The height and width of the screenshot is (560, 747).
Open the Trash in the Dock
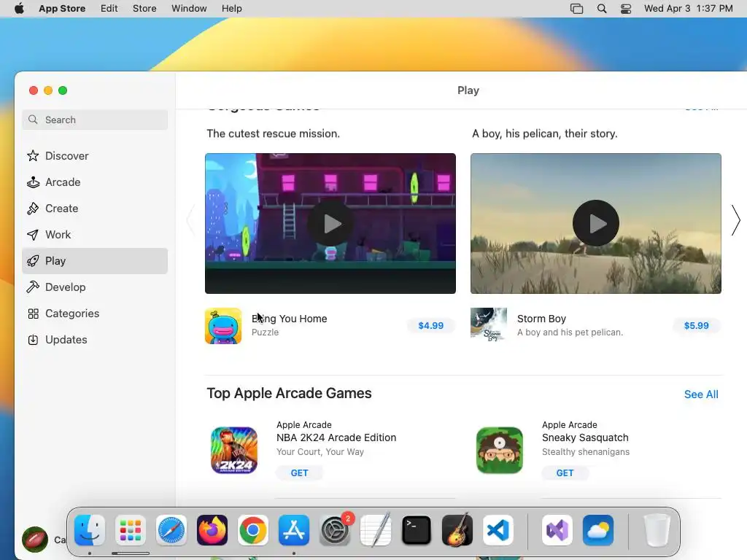pyautogui.click(x=657, y=530)
